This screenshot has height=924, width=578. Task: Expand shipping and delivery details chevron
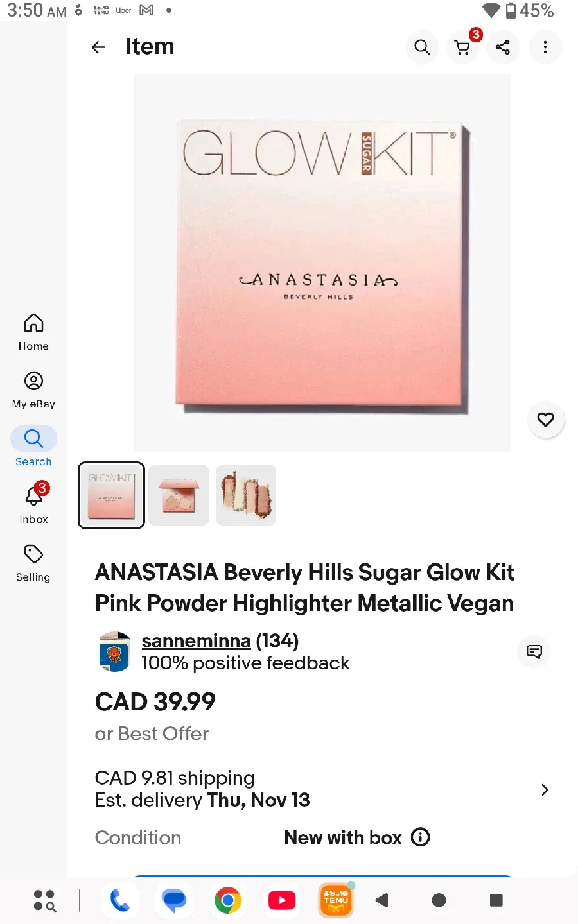tap(545, 790)
